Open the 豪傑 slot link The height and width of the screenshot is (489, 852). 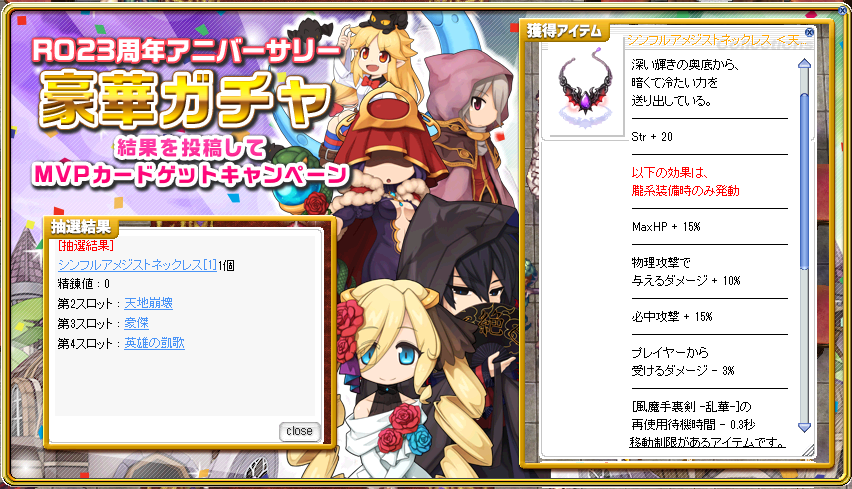pos(136,323)
